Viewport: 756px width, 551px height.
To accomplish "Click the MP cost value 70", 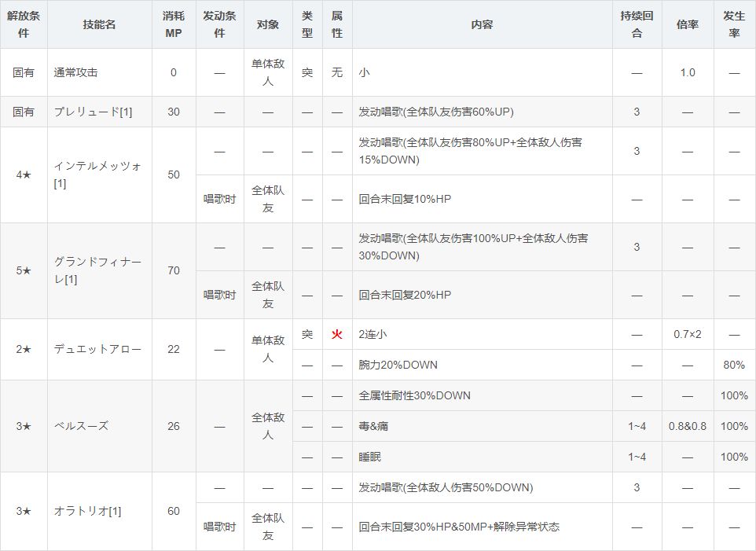I will pyautogui.click(x=174, y=270).
